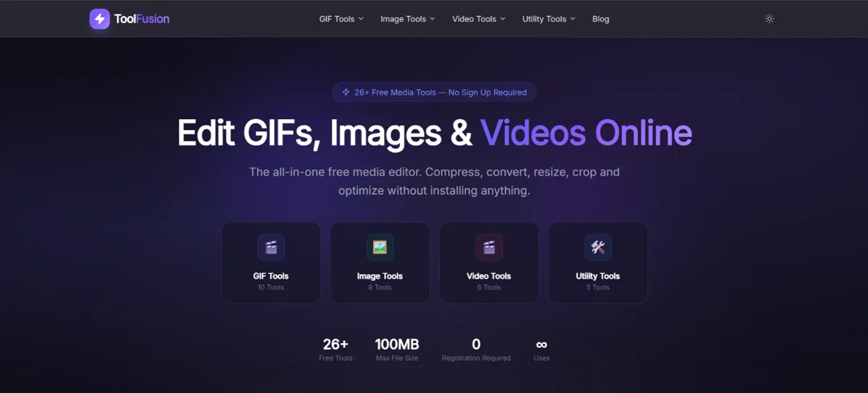Click the purple 'Videos Online' headline text
The height and width of the screenshot is (393, 868).
(x=587, y=134)
